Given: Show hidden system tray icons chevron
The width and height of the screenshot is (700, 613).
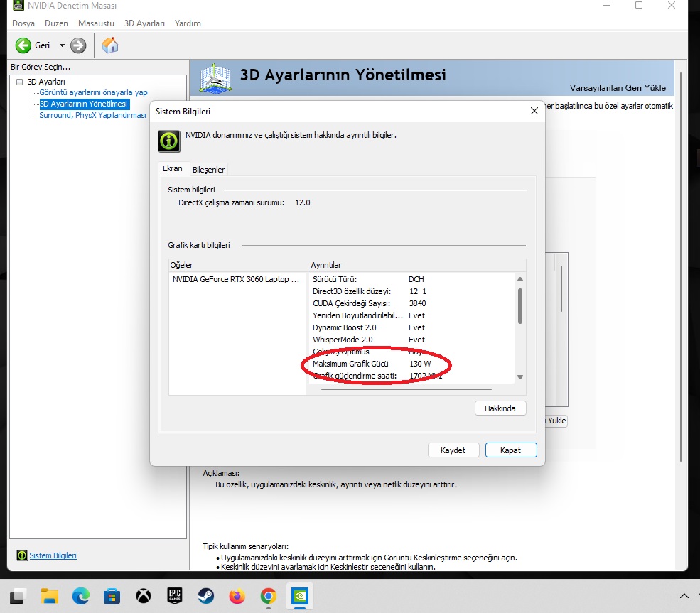Looking at the screenshot, I should (x=684, y=596).
